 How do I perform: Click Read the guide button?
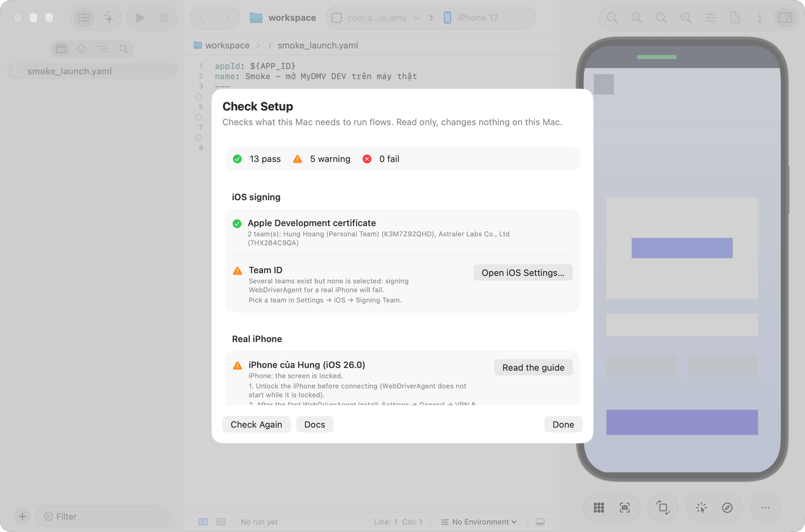533,368
